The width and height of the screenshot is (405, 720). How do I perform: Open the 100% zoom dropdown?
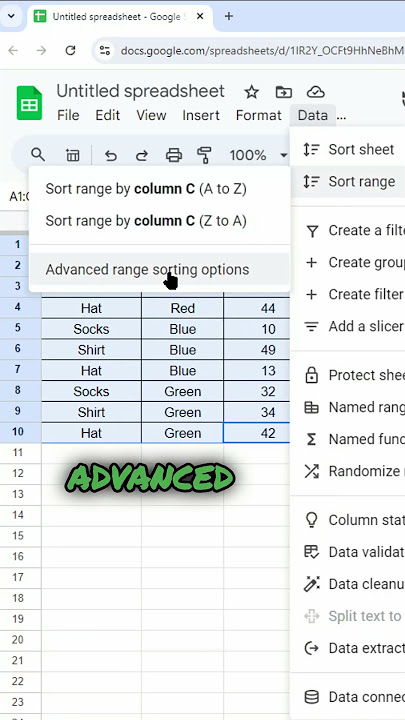(x=259, y=156)
